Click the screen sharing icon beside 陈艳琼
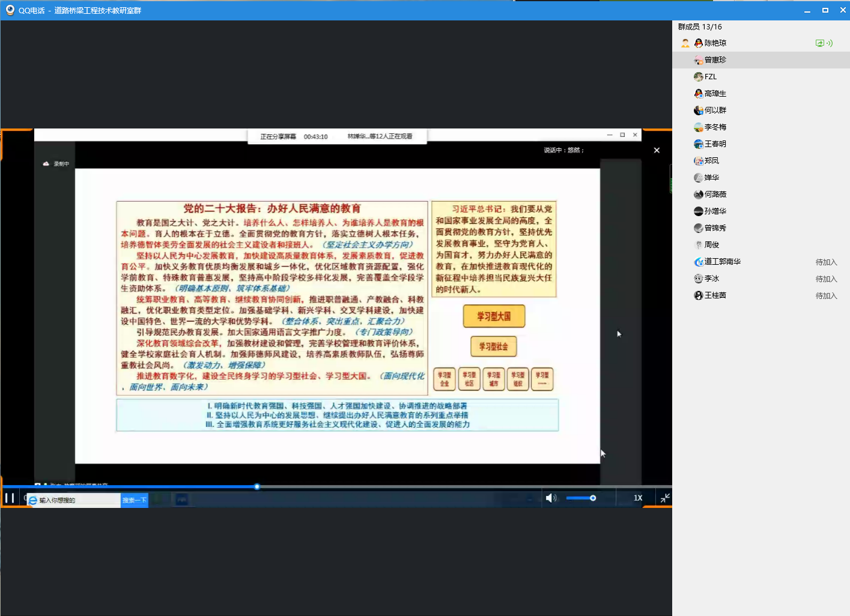 pos(819,43)
